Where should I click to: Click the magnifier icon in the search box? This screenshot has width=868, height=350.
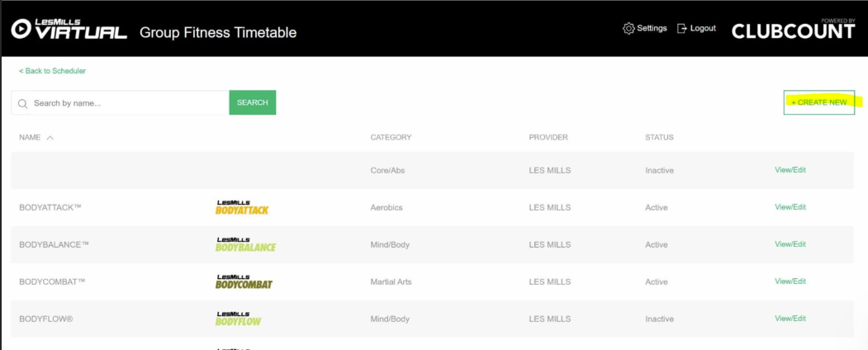pos(22,103)
